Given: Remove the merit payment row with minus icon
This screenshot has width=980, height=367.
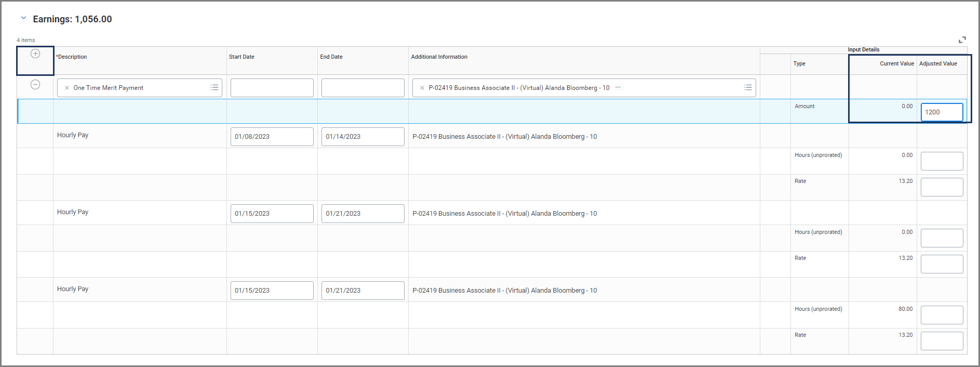Looking at the screenshot, I should pos(35,85).
